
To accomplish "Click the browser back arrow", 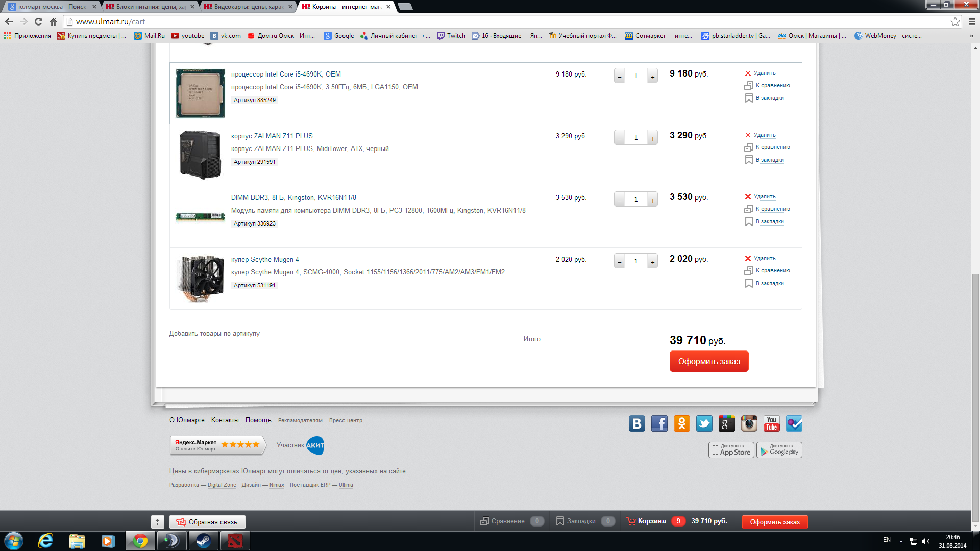I will coord(9,21).
